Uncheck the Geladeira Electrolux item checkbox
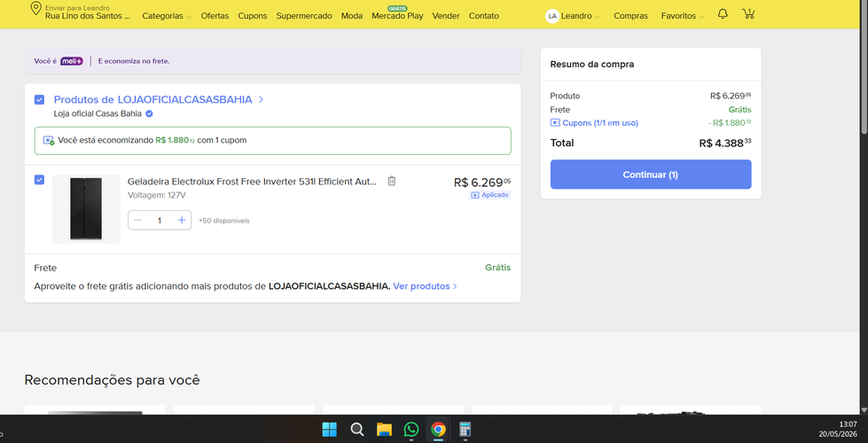868x443 pixels. coord(39,180)
